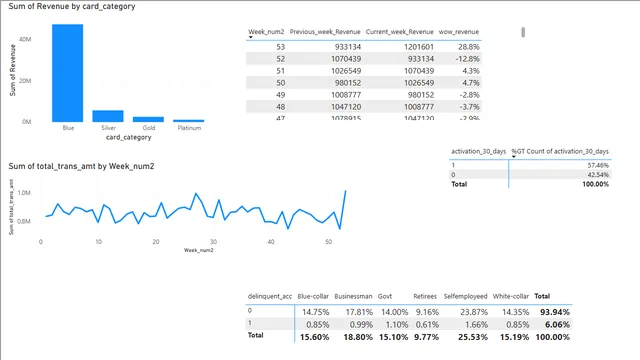The image size is (640, 360).
Task: Select Businessman value 17.81%
Action: click(359, 312)
